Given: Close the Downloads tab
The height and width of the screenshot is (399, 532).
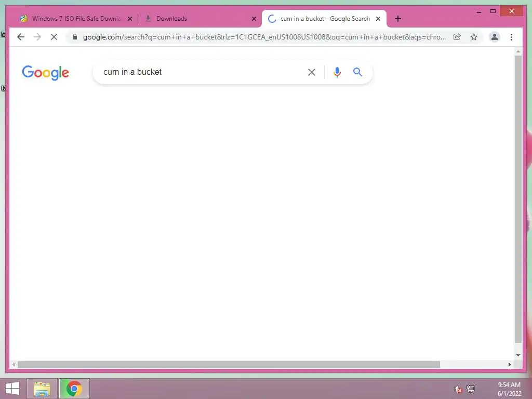Looking at the screenshot, I should tap(254, 19).
